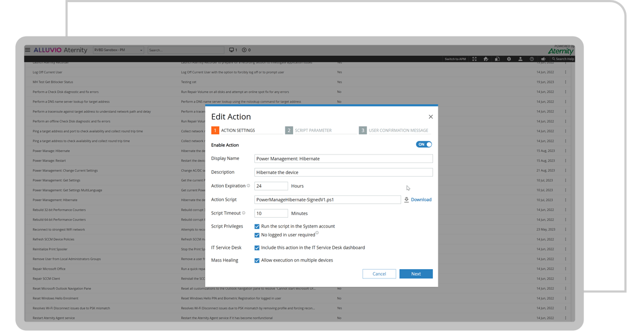Open the settings gear icon

509,59
